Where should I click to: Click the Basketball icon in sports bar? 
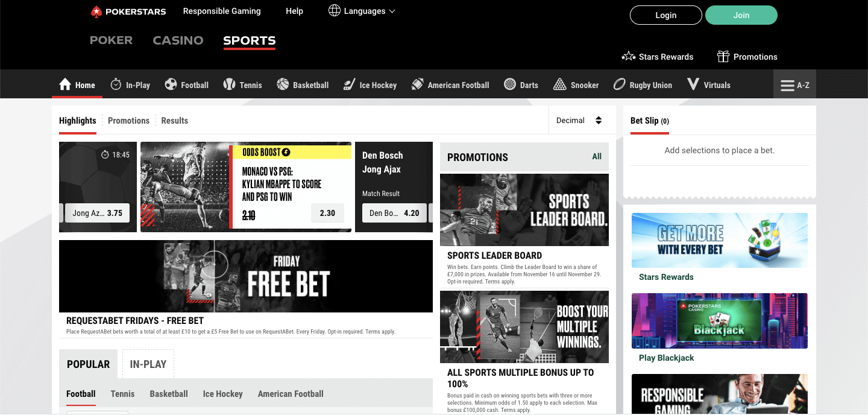point(283,84)
